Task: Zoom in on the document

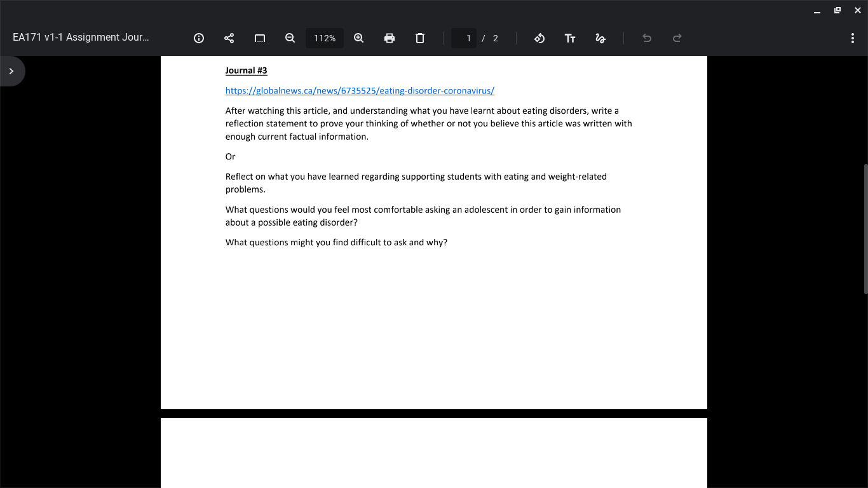Action: click(358, 38)
